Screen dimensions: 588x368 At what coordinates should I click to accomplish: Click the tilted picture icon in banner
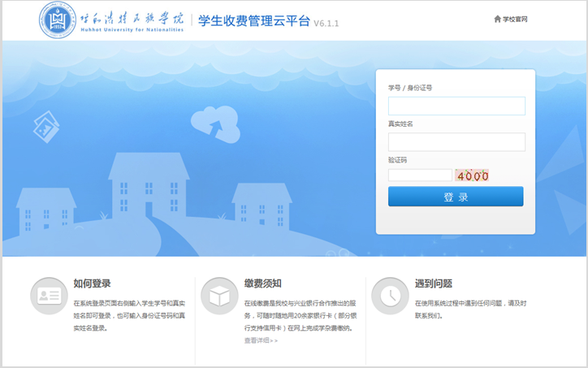[45, 126]
